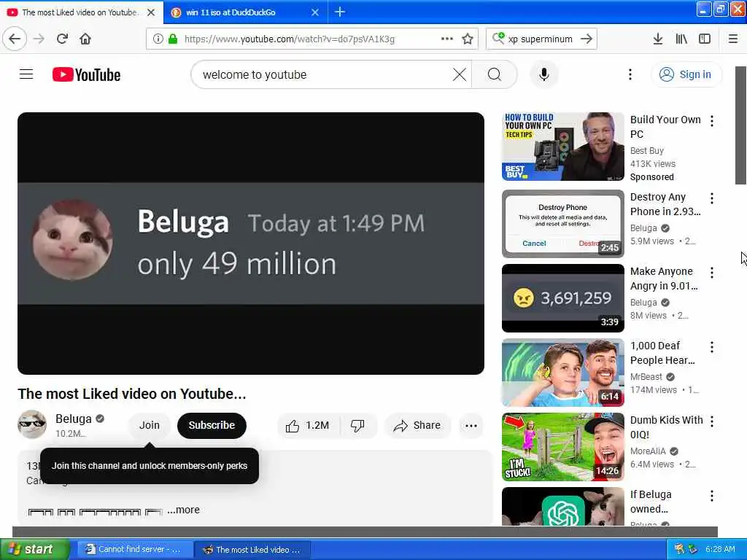Open Destroy Any Phone video thumbnail

(562, 224)
